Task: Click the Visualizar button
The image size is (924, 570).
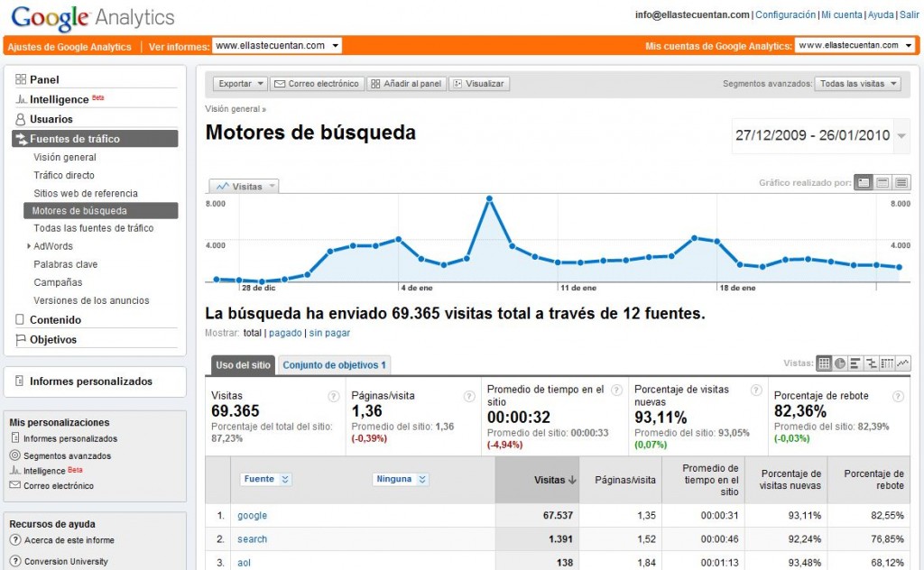Action: click(x=479, y=84)
